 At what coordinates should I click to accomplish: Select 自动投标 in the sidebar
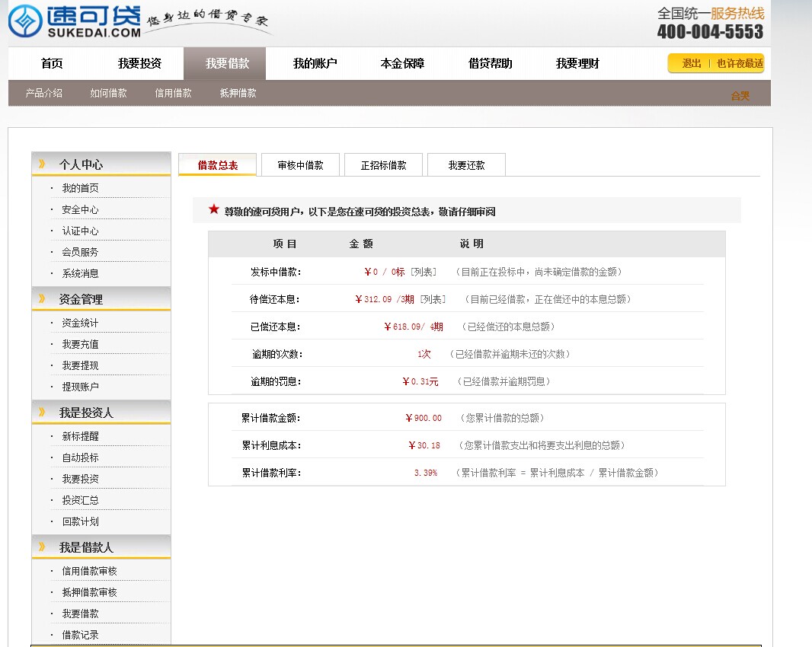click(80, 457)
